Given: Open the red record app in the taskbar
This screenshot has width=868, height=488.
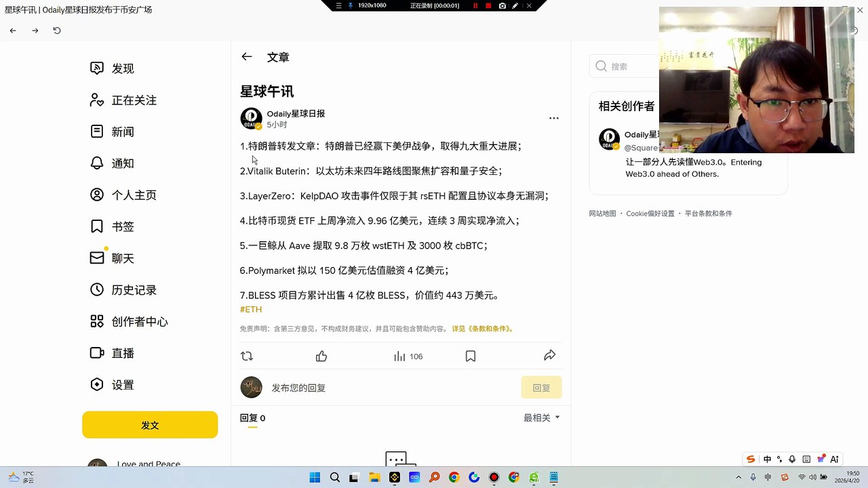Looking at the screenshot, I should [x=494, y=478].
